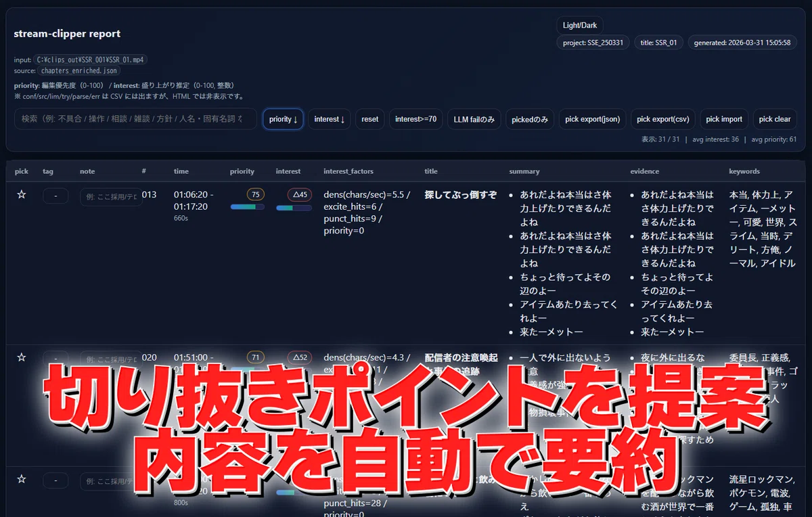
Task: Show picked only rows
Action: pyautogui.click(x=530, y=119)
